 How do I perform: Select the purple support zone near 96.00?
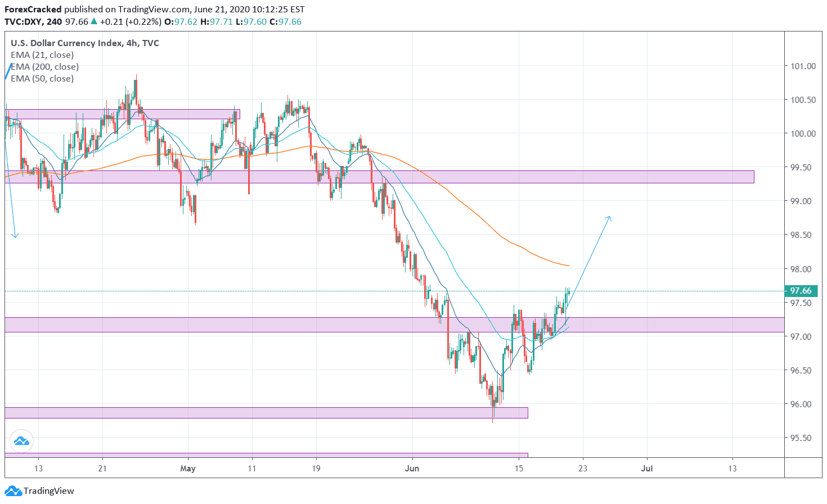(264, 412)
